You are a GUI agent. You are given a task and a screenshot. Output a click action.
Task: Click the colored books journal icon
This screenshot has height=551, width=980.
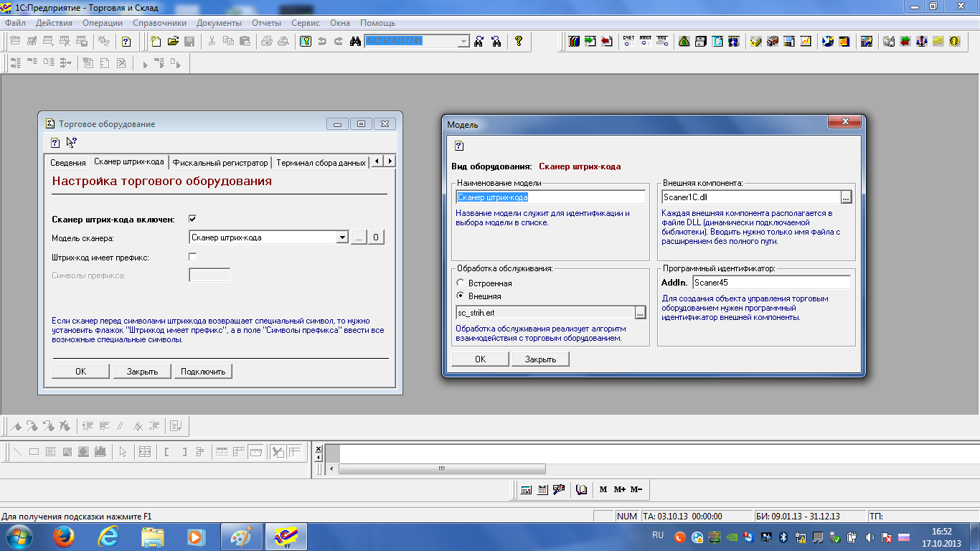[573, 42]
